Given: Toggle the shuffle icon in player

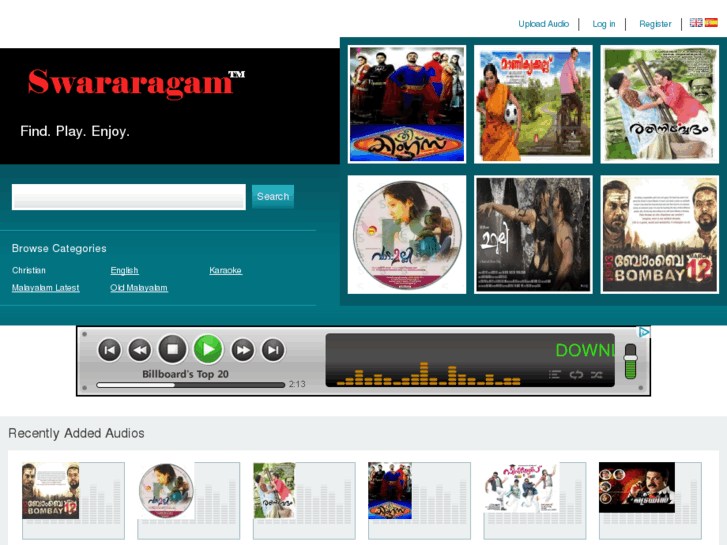Looking at the screenshot, I should 597,374.
